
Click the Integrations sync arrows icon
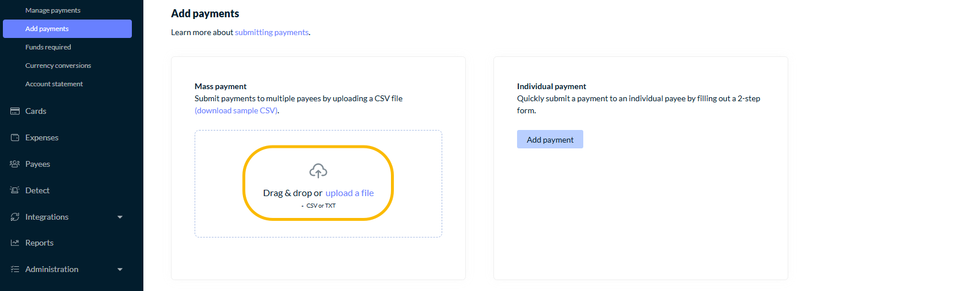[15, 217]
